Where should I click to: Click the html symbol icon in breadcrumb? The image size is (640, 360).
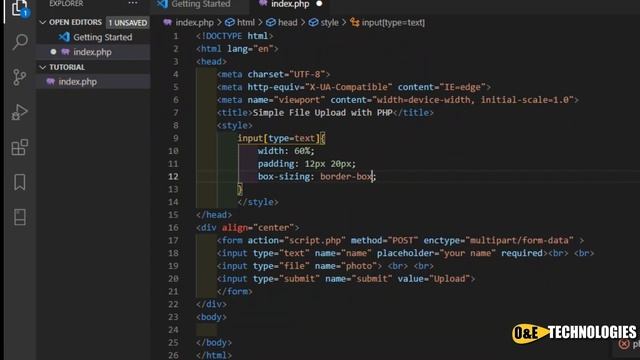tap(230, 22)
